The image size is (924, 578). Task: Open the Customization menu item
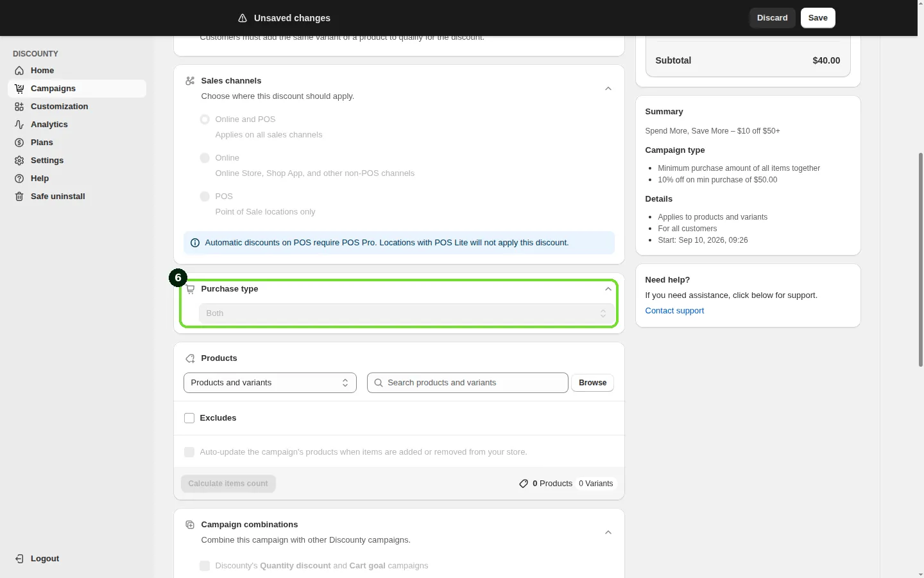(77, 107)
